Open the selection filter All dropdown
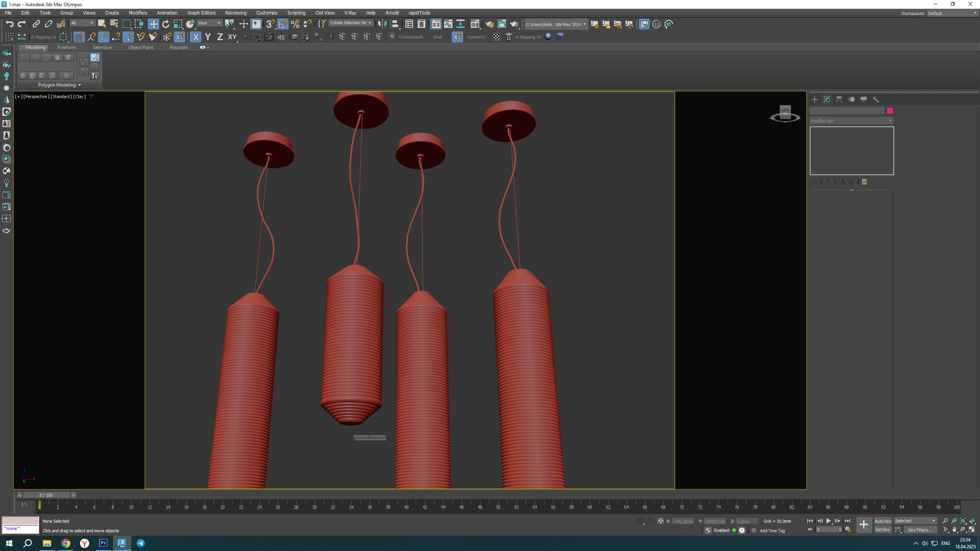The width and height of the screenshot is (980, 551). (82, 23)
